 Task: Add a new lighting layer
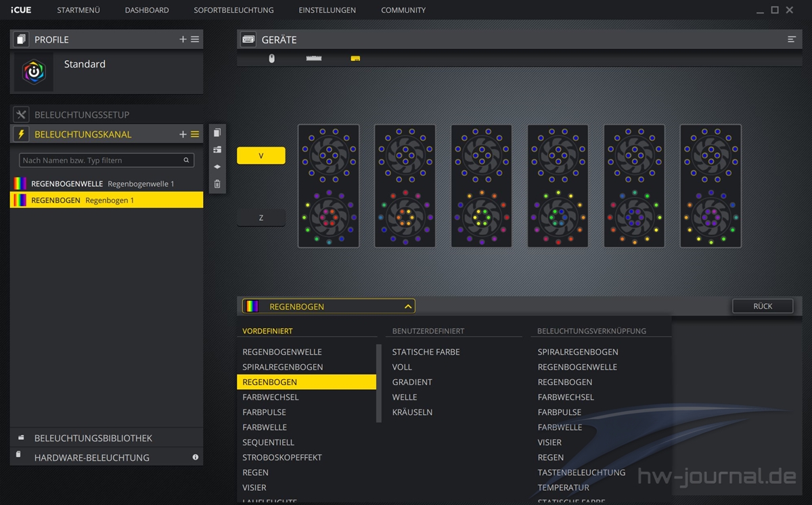[183, 134]
